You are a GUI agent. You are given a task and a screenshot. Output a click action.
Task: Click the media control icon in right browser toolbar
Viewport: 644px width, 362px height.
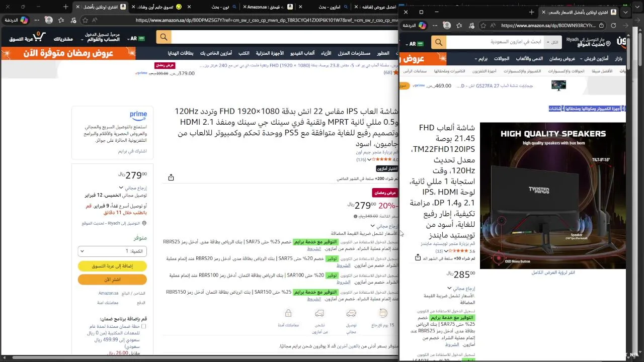coord(470,25)
